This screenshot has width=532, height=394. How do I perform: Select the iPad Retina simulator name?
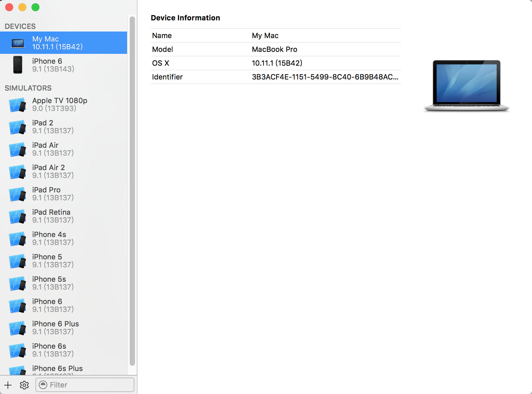click(x=51, y=212)
